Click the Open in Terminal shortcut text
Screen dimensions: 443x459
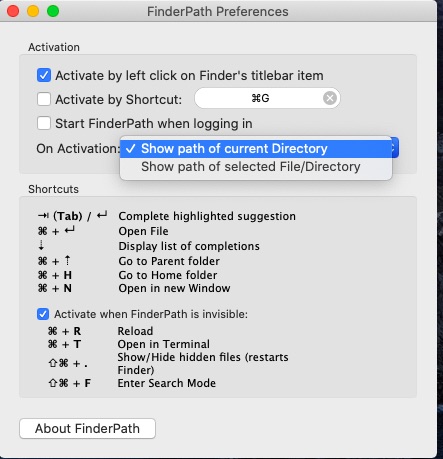point(164,344)
